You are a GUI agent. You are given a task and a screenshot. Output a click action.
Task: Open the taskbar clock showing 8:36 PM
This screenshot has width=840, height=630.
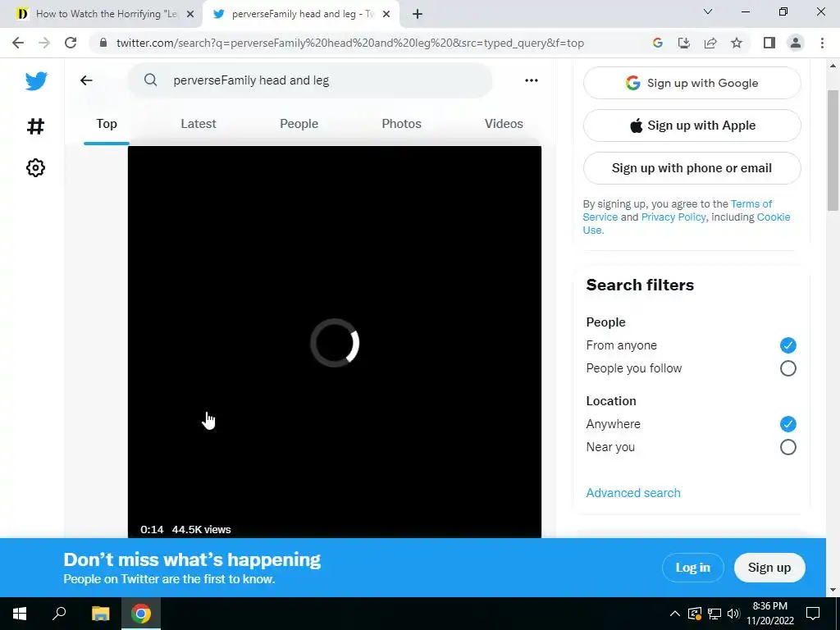(770, 614)
